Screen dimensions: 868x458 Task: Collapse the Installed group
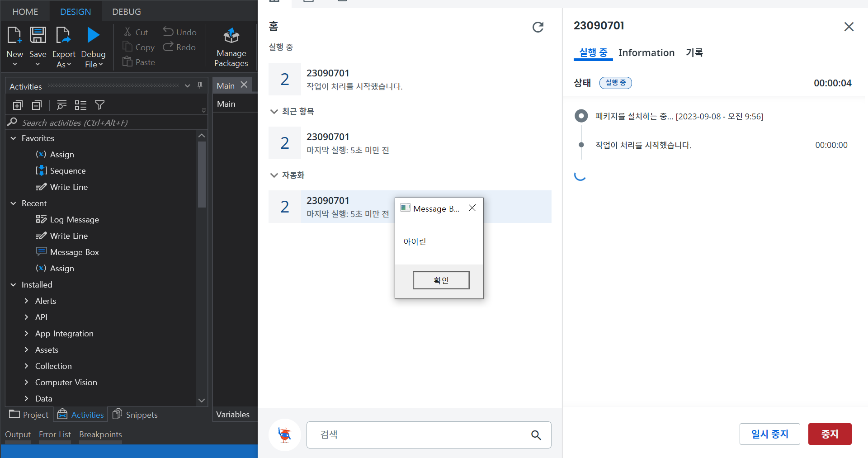13,285
